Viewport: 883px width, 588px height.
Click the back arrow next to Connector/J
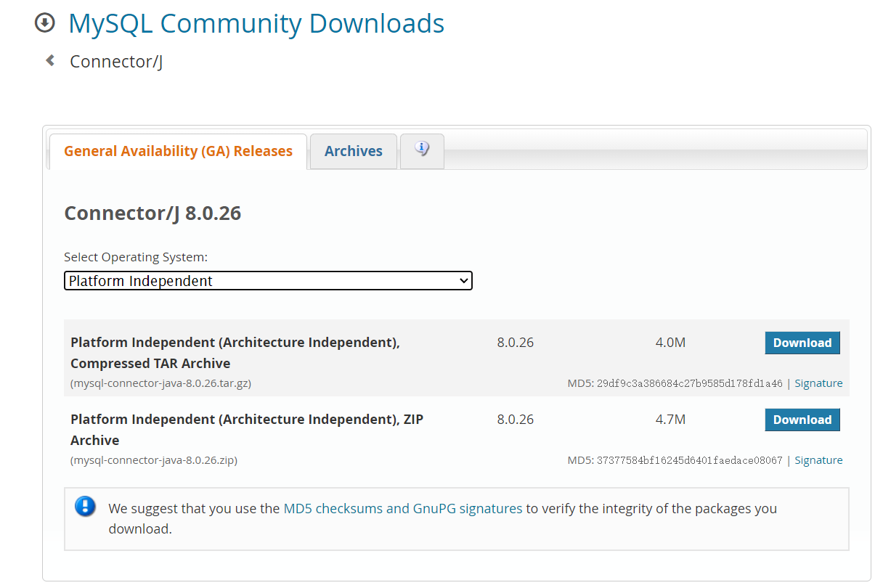click(50, 61)
